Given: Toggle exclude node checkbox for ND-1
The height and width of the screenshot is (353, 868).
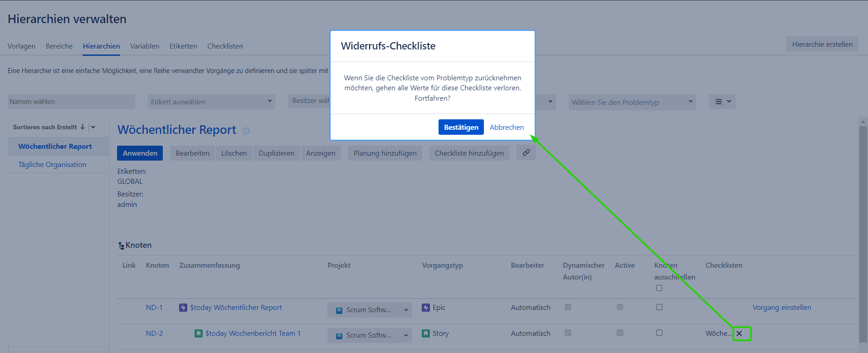Looking at the screenshot, I should point(659,307).
